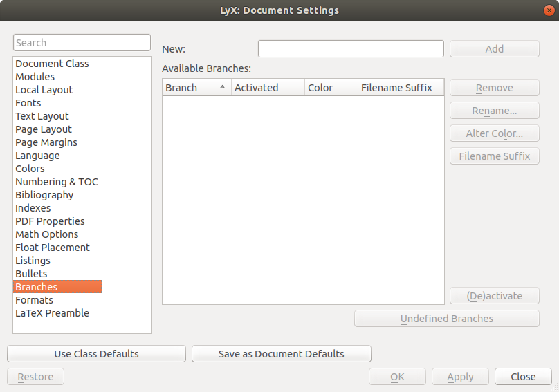Select Modules in the settings list

[x=35, y=77]
